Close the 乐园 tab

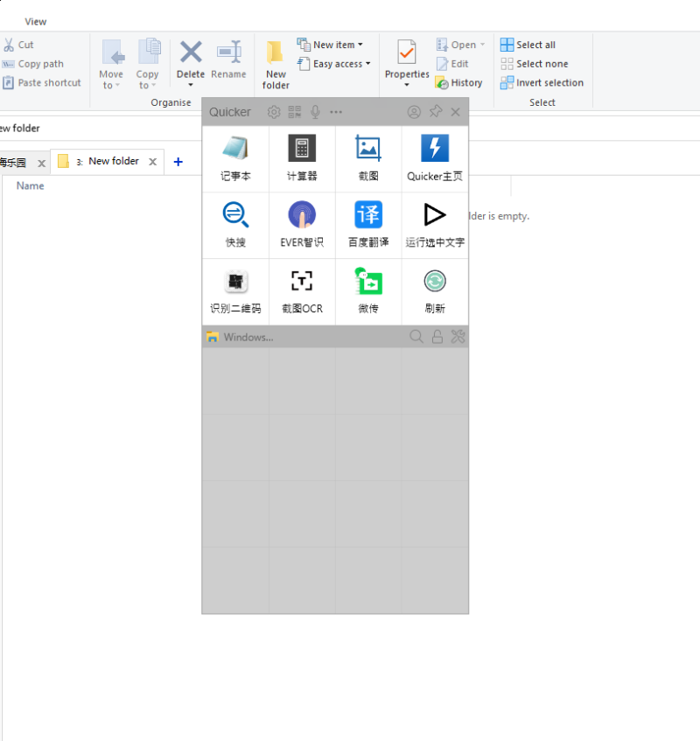[x=42, y=164]
